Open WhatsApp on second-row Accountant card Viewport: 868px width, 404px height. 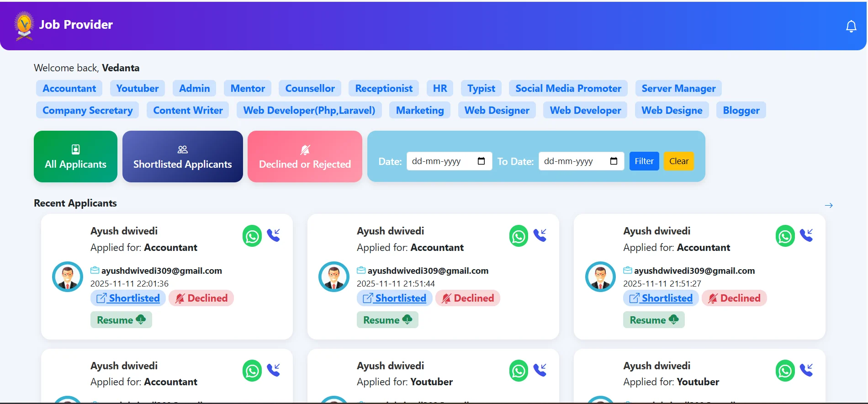(x=252, y=371)
